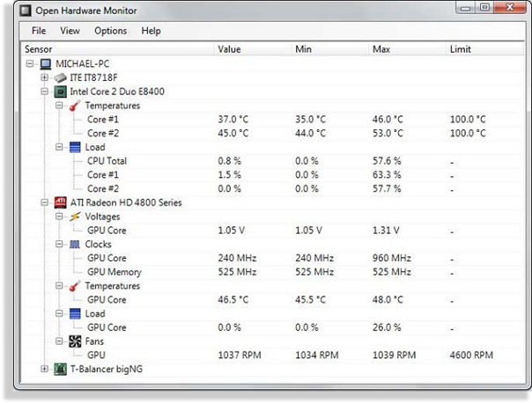
Task: Collapse the Intel Core 2 Duo E8400 node
Action: click(x=44, y=92)
